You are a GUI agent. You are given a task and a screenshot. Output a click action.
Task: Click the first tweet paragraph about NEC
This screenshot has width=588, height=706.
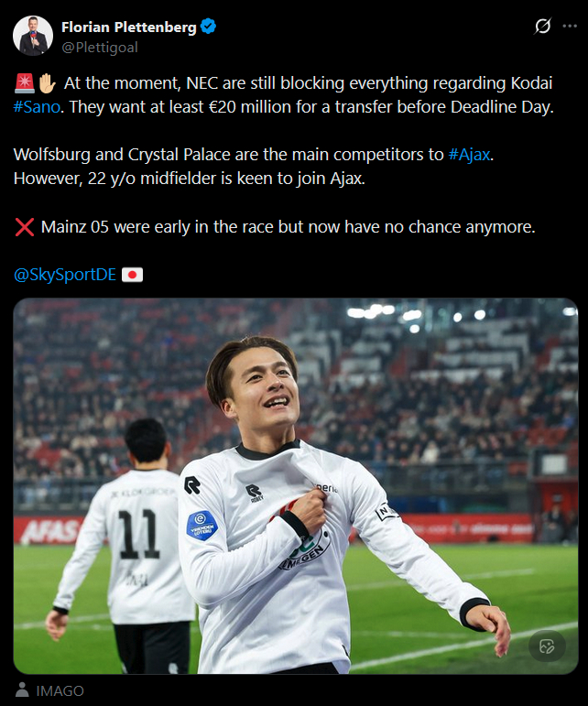click(x=284, y=95)
